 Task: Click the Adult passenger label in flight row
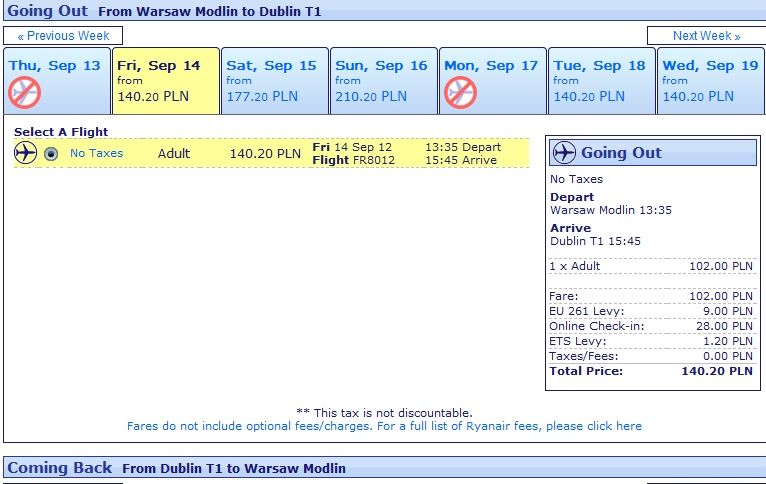(173, 153)
